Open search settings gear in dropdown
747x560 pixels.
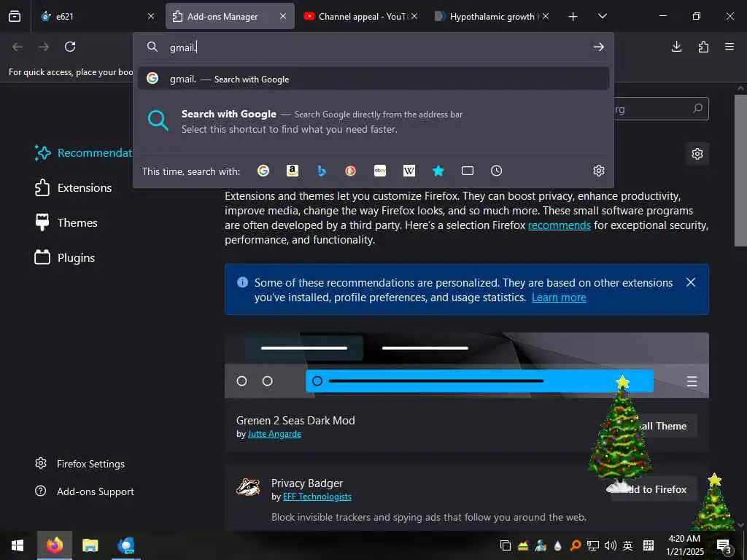click(x=599, y=171)
